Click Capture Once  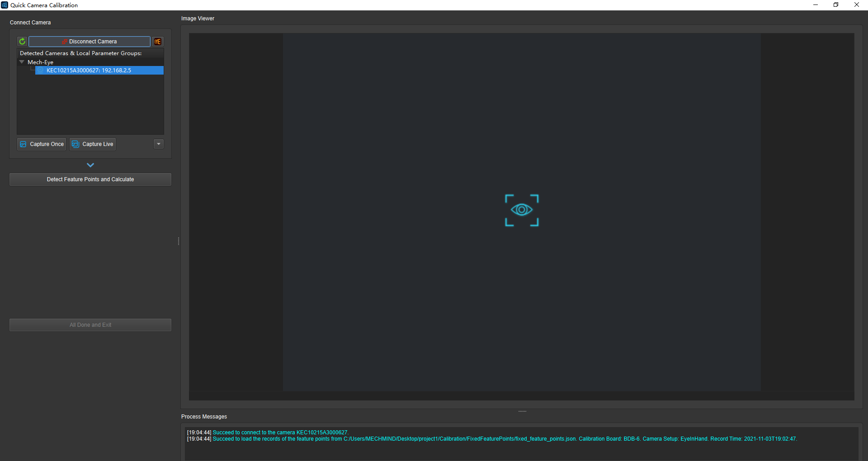42,144
